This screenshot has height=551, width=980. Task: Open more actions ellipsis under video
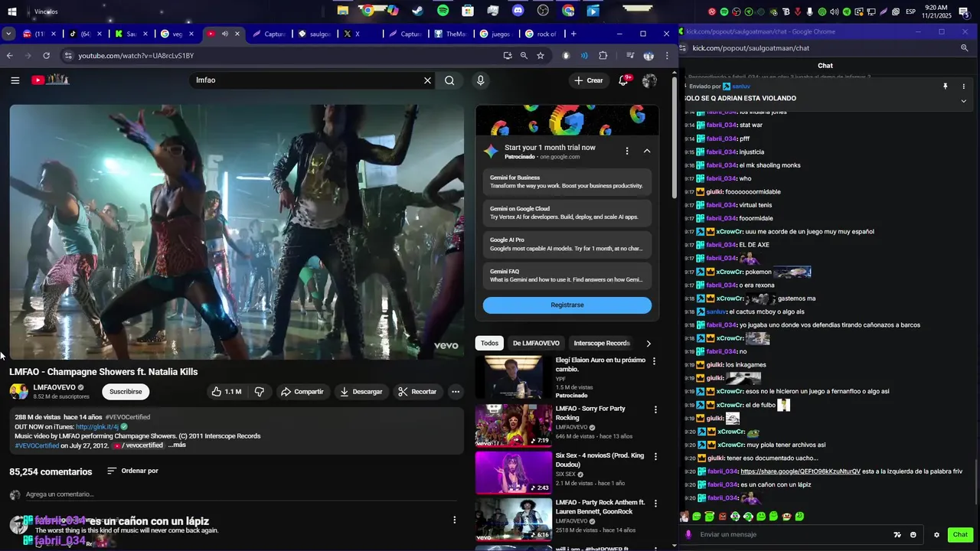tap(456, 392)
